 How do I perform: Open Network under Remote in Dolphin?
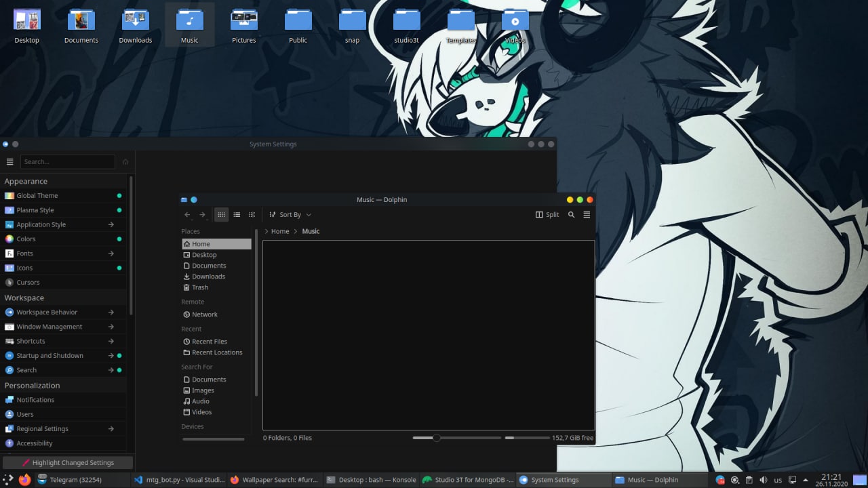(216, 314)
